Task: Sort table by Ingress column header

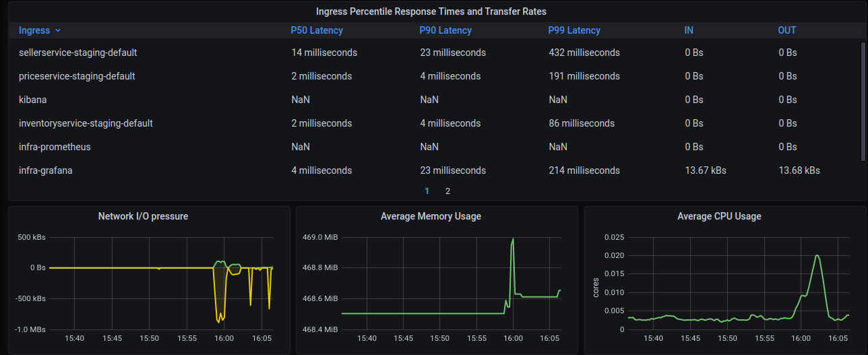Action: click(x=34, y=30)
